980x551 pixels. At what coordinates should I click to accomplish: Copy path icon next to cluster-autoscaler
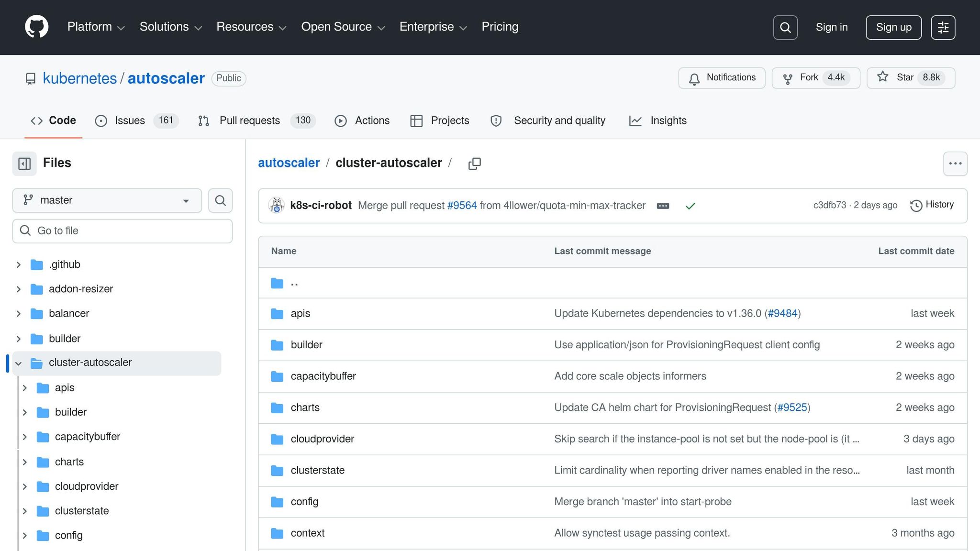click(474, 164)
